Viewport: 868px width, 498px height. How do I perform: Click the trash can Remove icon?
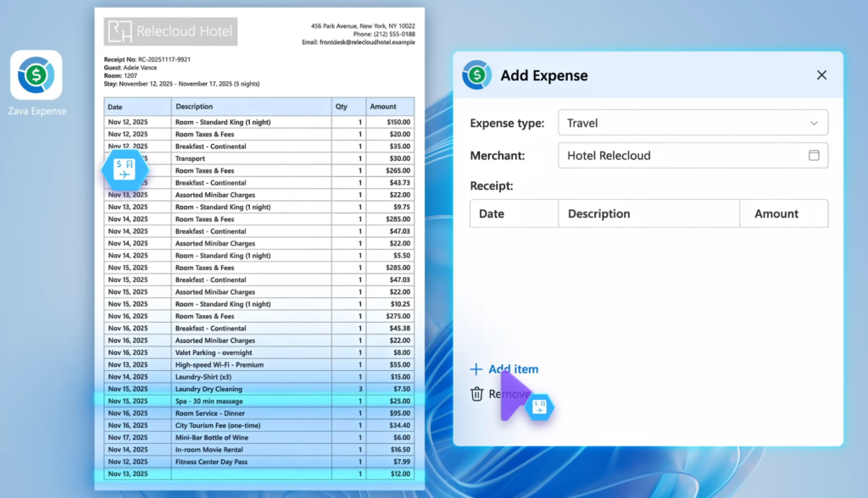[477, 394]
